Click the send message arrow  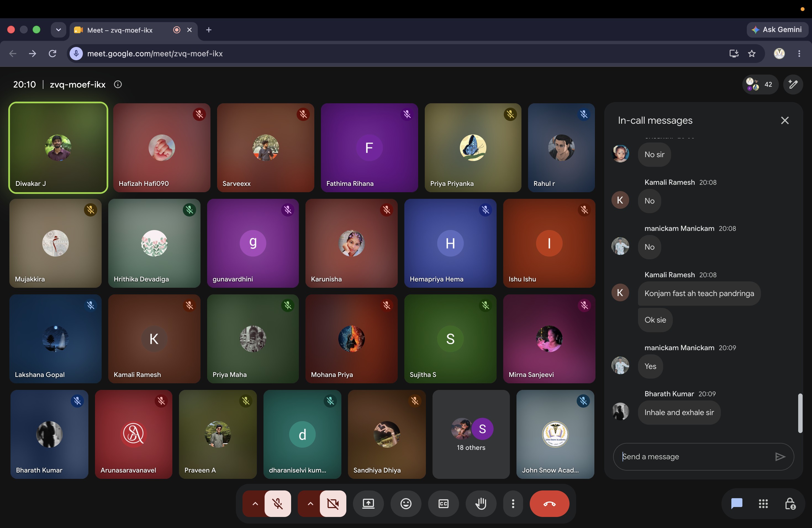[780, 456]
